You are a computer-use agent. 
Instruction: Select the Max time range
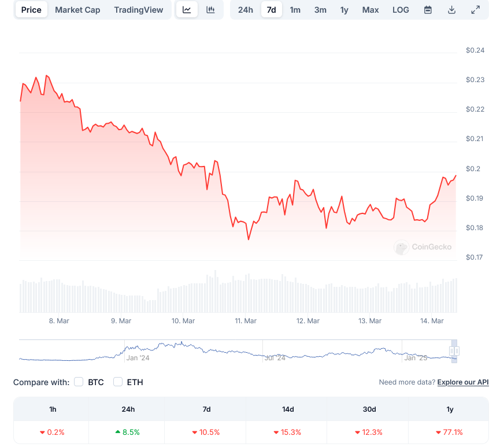click(x=370, y=10)
